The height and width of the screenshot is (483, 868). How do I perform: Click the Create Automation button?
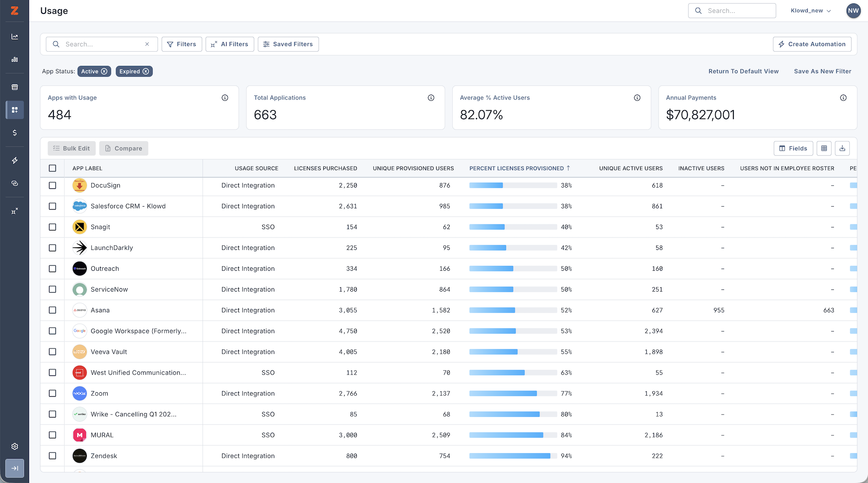click(x=812, y=44)
